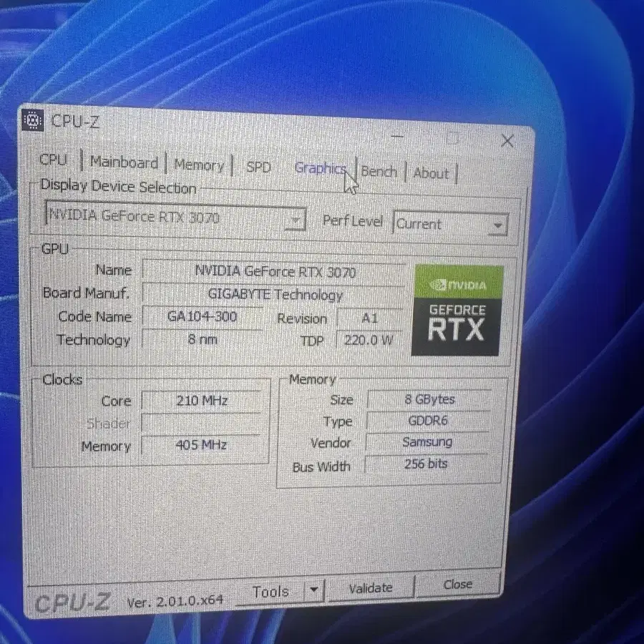Image resolution: width=644 pixels, height=644 pixels.
Task: Click the Bus Width 256 bits value
Action: tap(426, 464)
